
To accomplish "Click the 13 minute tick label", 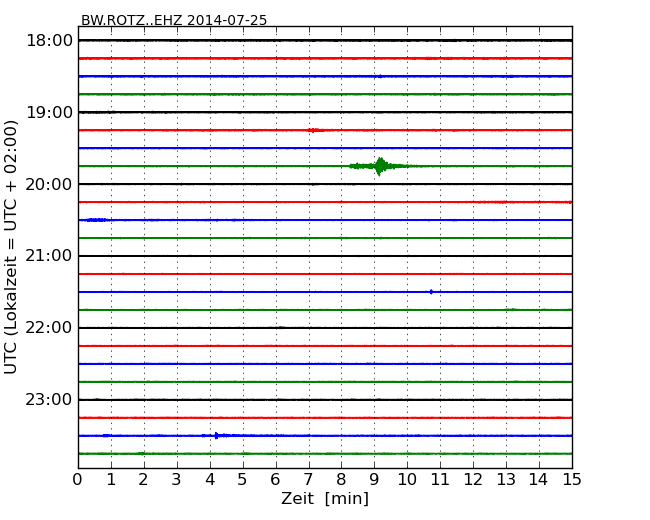I will 506,480.
